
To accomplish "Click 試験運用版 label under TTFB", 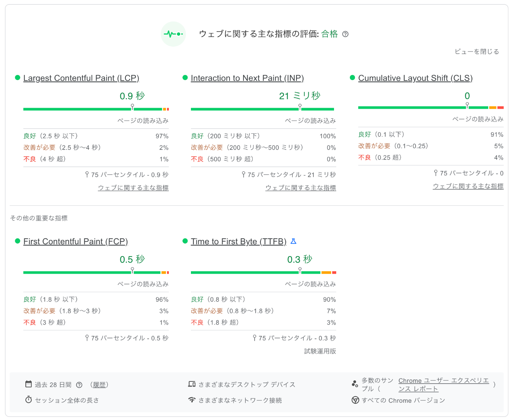I will 320,351.
